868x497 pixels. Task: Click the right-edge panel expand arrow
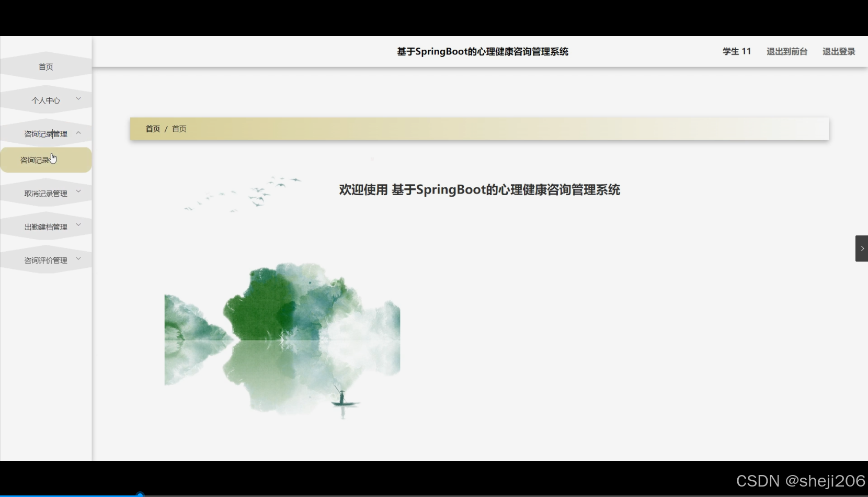[x=861, y=248]
